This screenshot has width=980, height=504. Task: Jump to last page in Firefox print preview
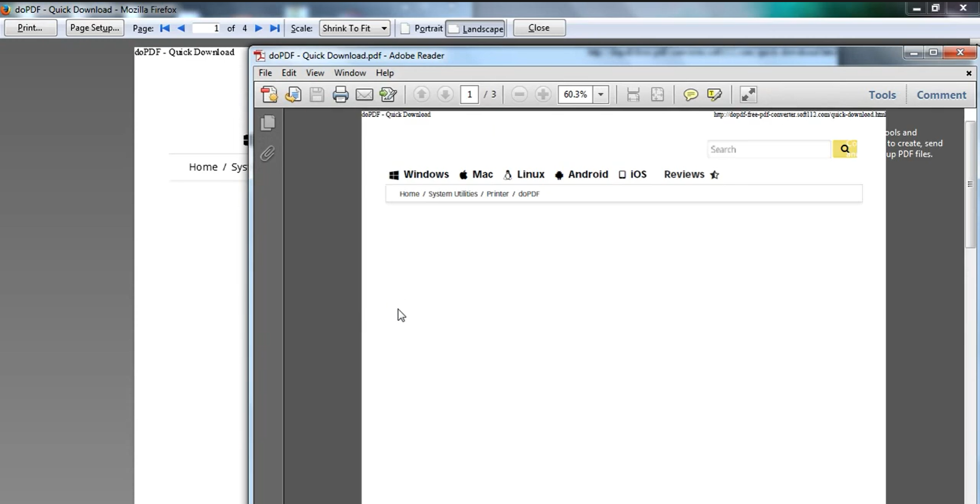point(275,28)
